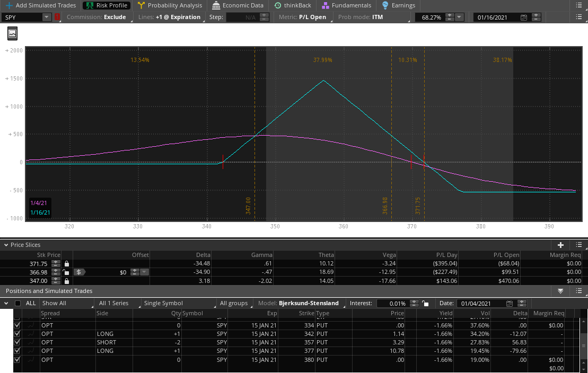The image size is (588, 373).
Task: Open the calendar picker beside 01/16/2021
Action: click(x=524, y=17)
